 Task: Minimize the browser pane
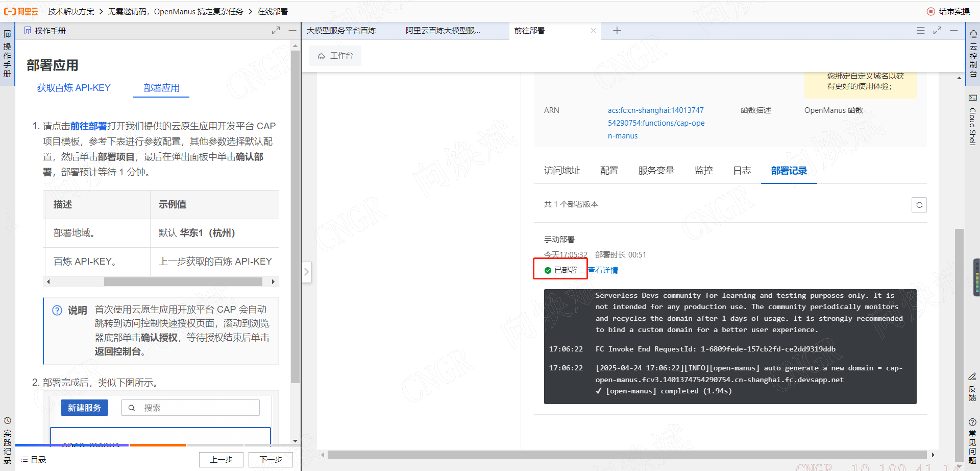tap(953, 31)
